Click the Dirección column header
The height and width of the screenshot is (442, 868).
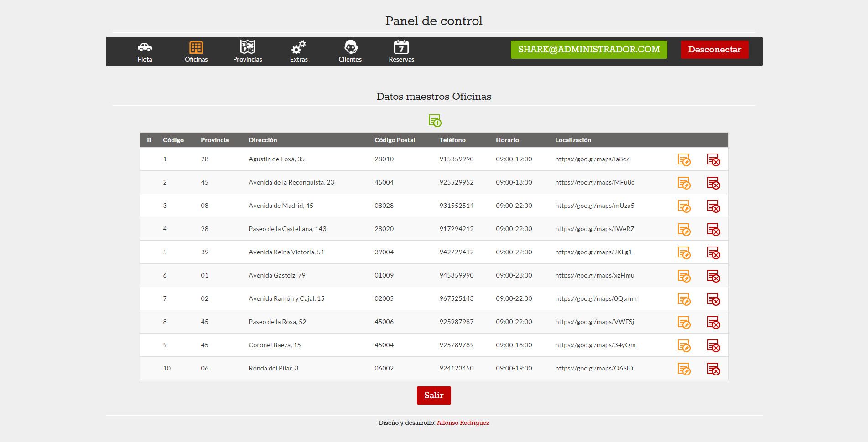tap(263, 140)
